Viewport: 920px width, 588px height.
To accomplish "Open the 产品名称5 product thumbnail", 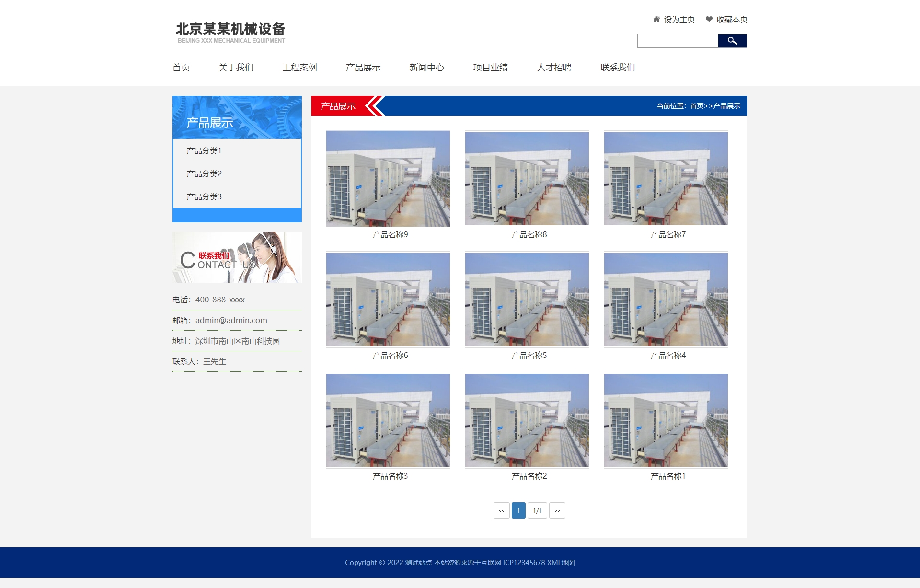I will point(527,299).
